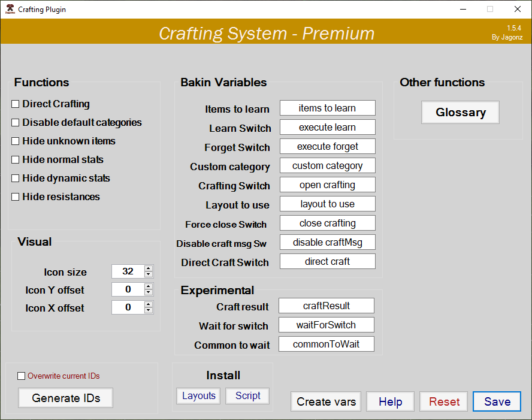Increase Icon size with up arrow
Viewport: 532px width, 420px height.
point(148,268)
